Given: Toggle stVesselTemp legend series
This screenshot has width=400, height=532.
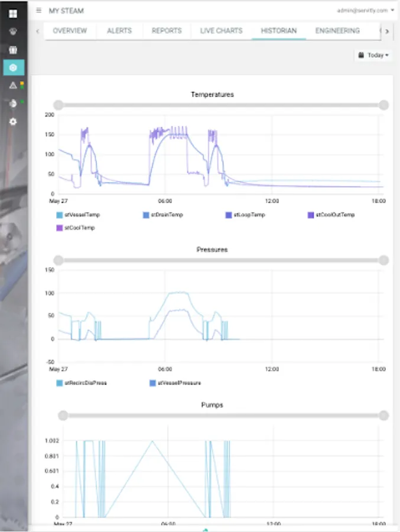Looking at the screenshot, I should pyautogui.click(x=78, y=215).
